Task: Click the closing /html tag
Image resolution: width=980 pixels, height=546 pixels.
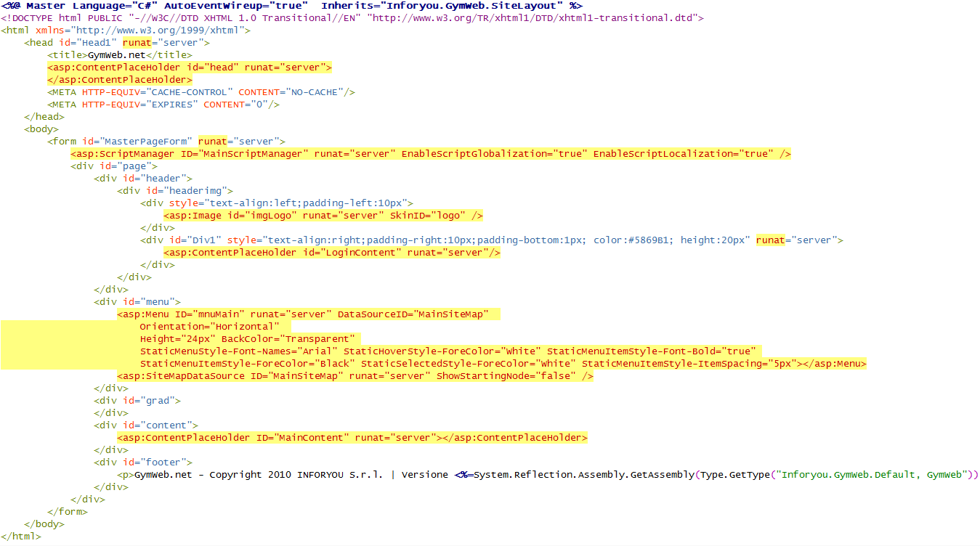Action: [x=21, y=536]
